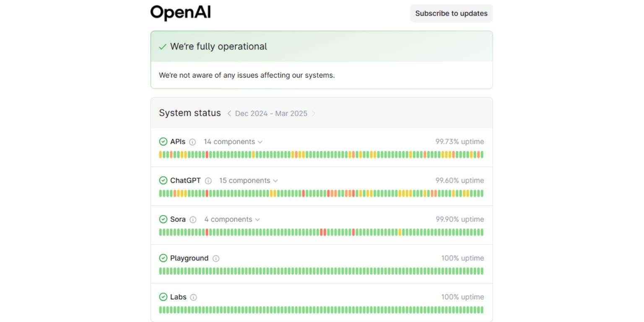Click the ChatGPT status check icon

tap(163, 181)
